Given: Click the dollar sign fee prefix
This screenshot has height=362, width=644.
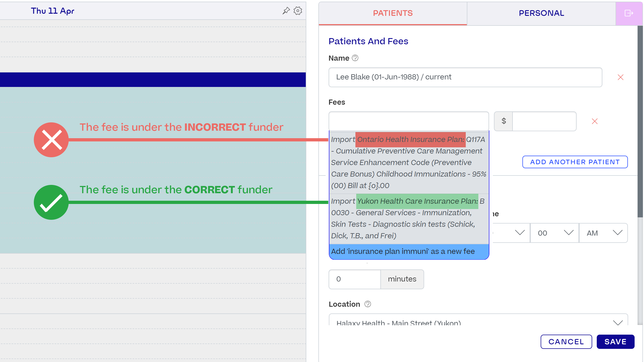Looking at the screenshot, I should [504, 121].
